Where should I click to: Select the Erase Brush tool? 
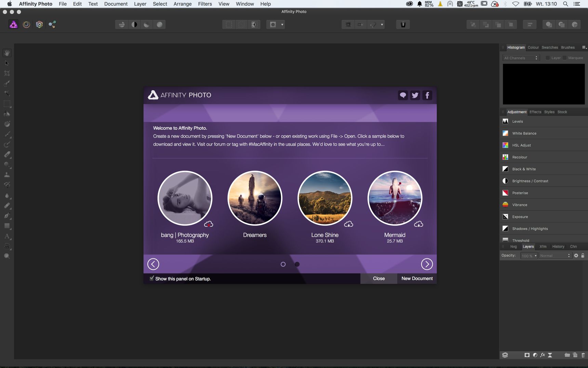7,155
